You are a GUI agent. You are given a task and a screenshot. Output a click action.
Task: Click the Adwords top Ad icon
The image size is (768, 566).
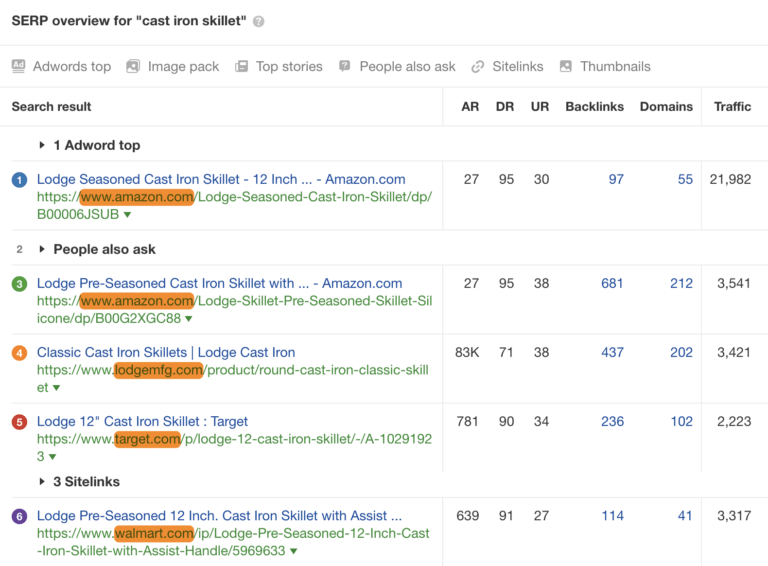coord(19,66)
